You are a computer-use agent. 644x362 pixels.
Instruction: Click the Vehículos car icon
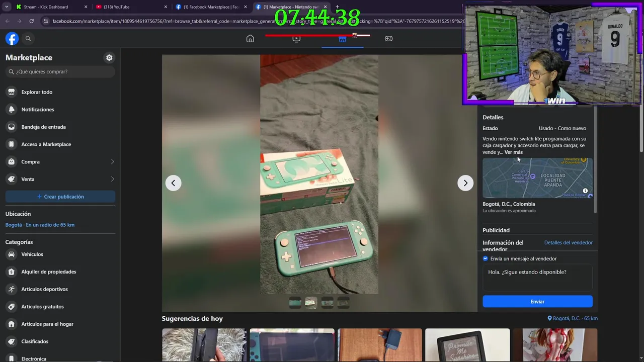tap(12, 254)
